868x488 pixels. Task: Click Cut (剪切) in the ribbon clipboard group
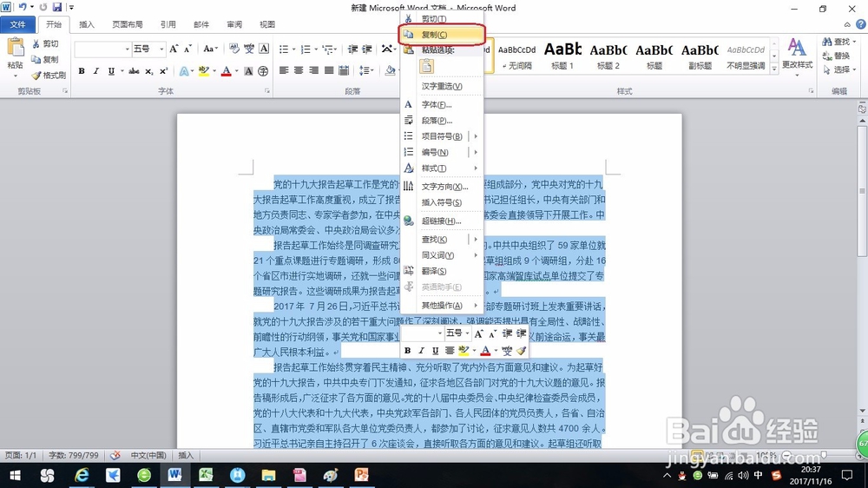tap(45, 43)
